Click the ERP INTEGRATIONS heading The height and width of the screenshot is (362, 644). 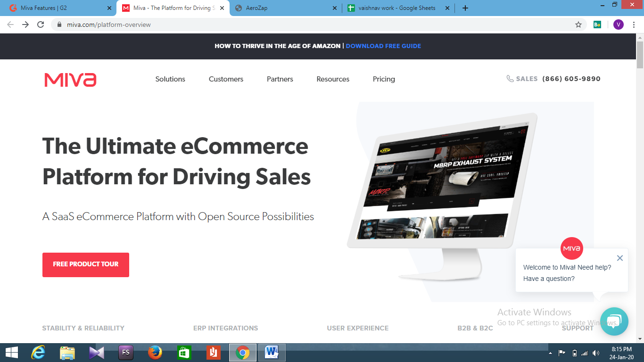(x=226, y=328)
